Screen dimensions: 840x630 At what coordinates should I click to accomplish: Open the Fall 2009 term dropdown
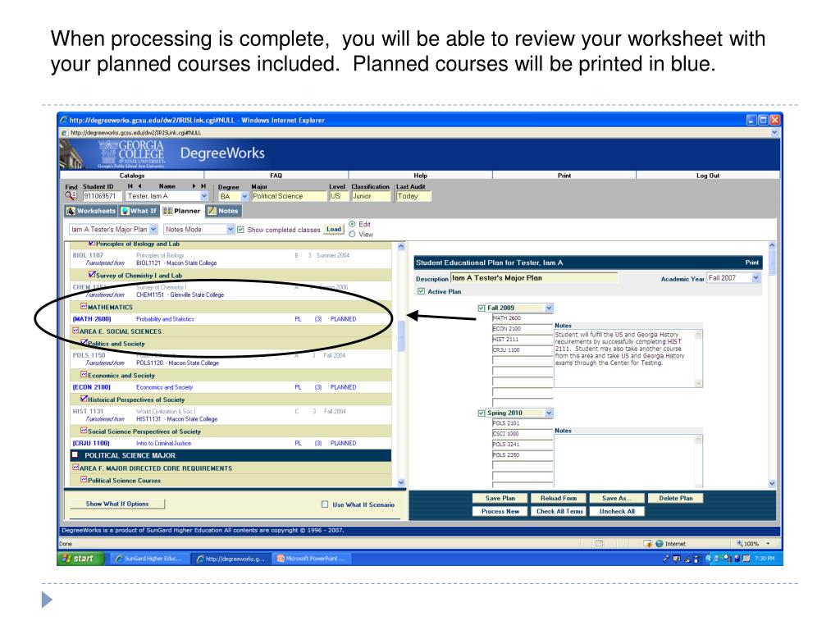[x=549, y=308]
